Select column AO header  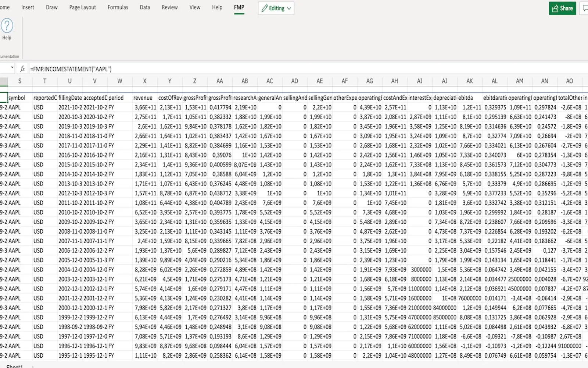[570, 81]
